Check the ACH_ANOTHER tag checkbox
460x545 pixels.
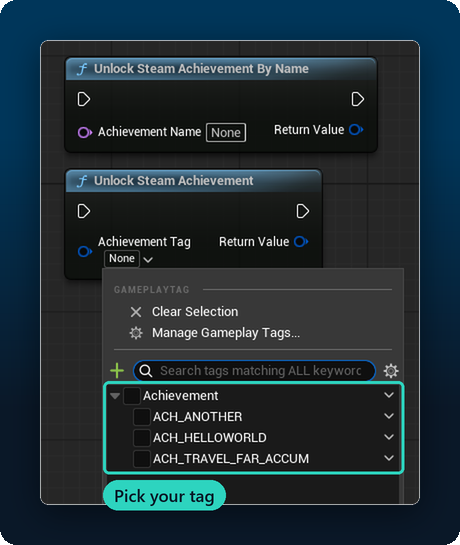pyautogui.click(x=142, y=417)
